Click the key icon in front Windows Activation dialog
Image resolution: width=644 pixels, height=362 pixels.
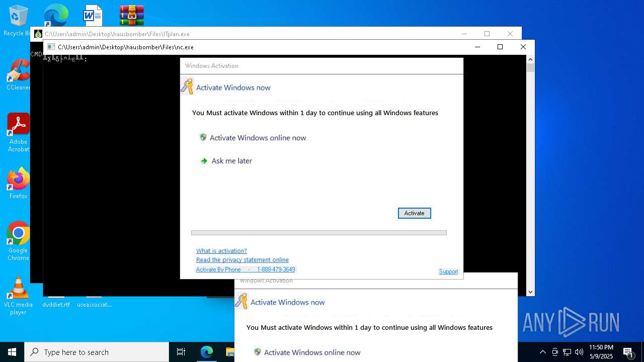click(187, 86)
